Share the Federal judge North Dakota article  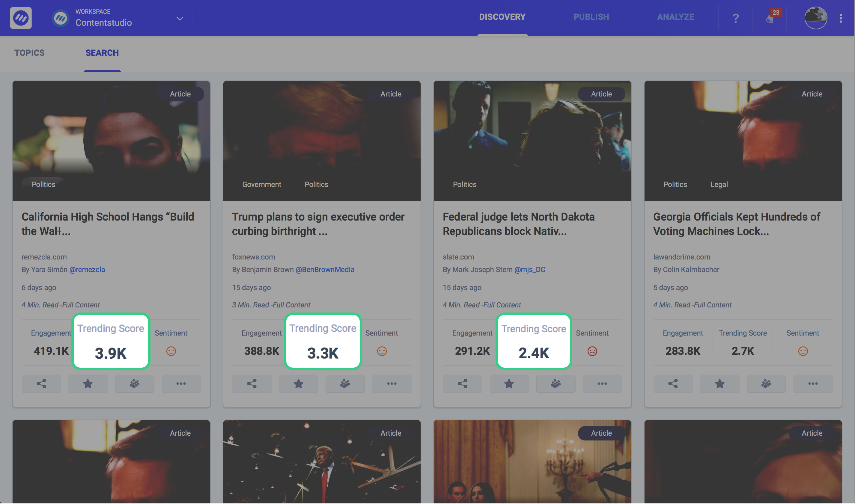tap(462, 384)
